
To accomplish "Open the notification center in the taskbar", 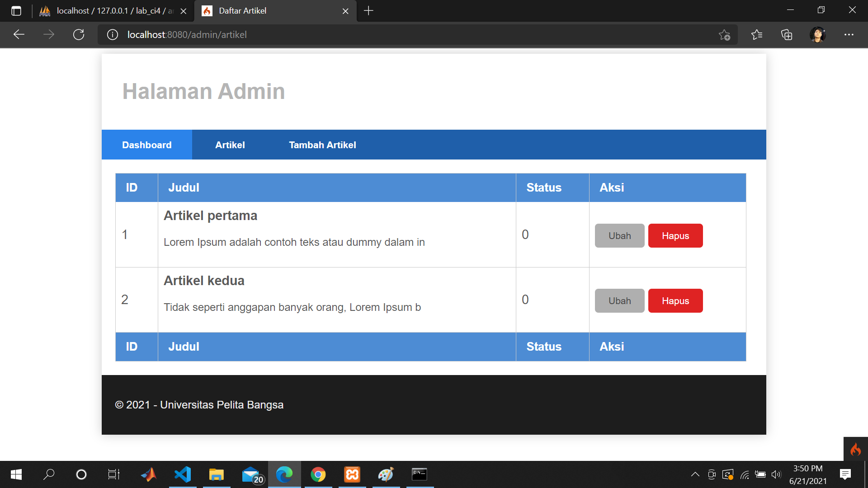I will point(845,474).
